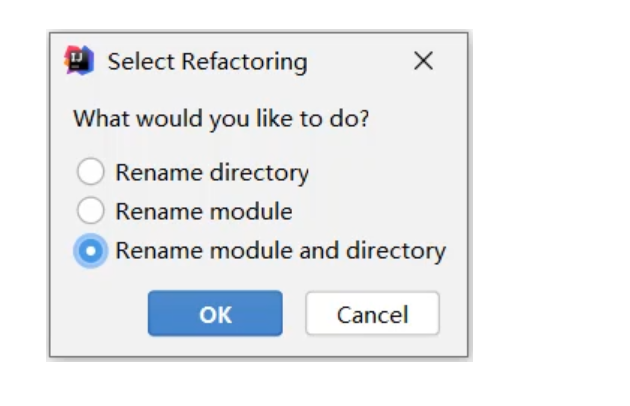This screenshot has height=406, width=630.
Task: Click the "Select Refactoring" dialog title text
Action: click(x=207, y=62)
